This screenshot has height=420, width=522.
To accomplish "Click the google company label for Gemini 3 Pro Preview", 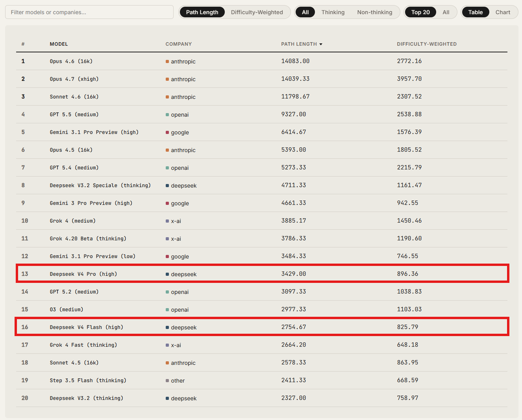I will pos(180,203).
